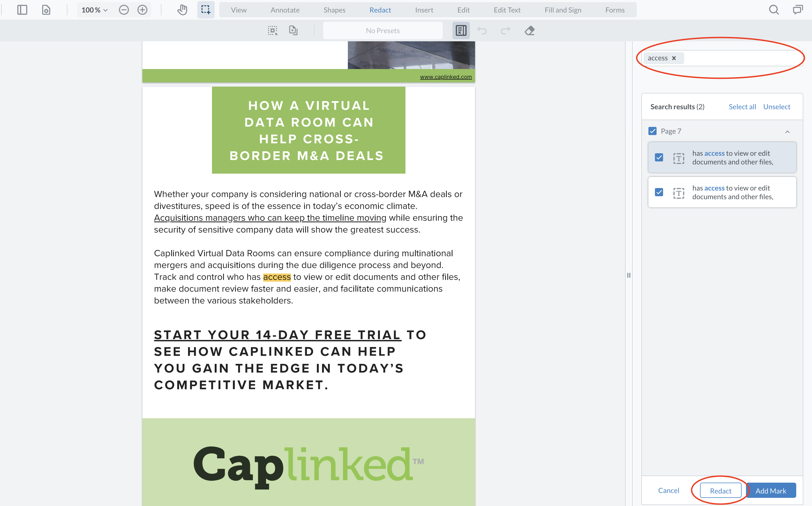Open the Redact tab
812x506 pixels.
pyautogui.click(x=380, y=10)
